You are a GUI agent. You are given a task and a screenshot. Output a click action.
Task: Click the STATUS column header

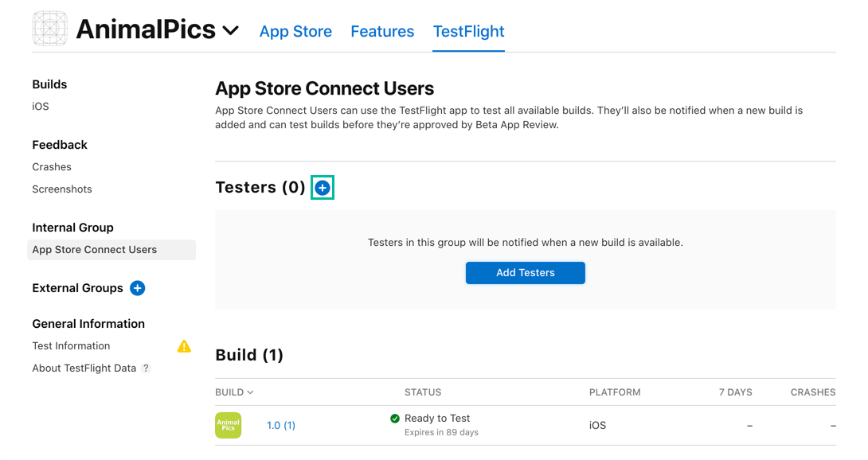423,392
